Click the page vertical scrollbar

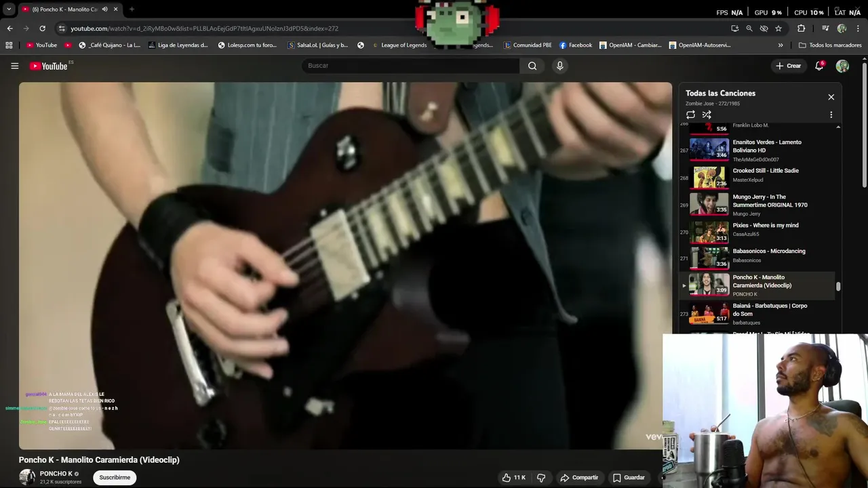(865, 125)
